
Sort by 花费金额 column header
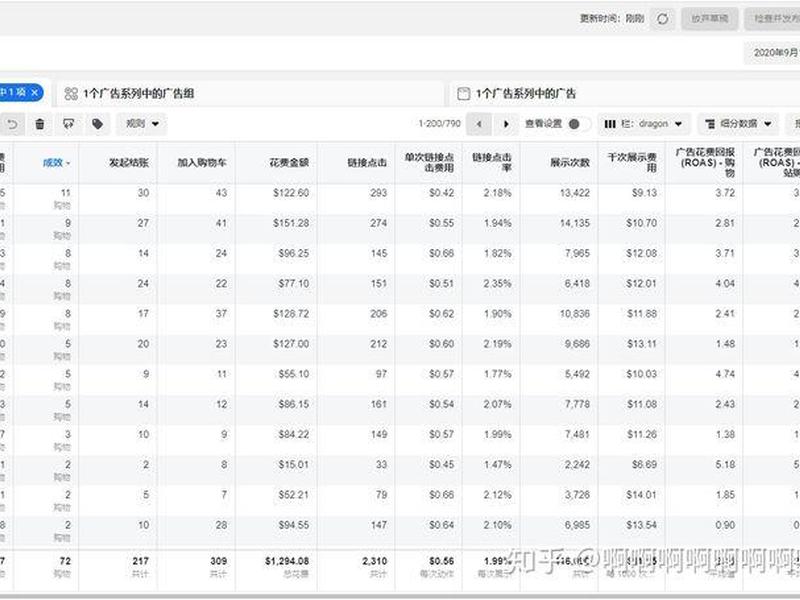click(x=289, y=163)
